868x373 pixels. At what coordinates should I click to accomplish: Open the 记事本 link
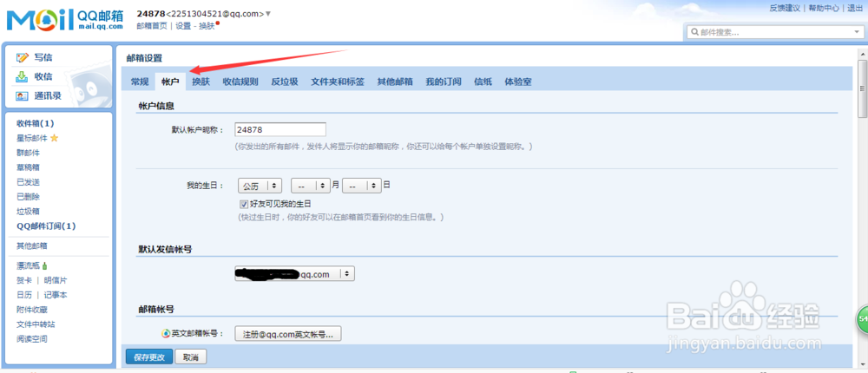tap(56, 295)
